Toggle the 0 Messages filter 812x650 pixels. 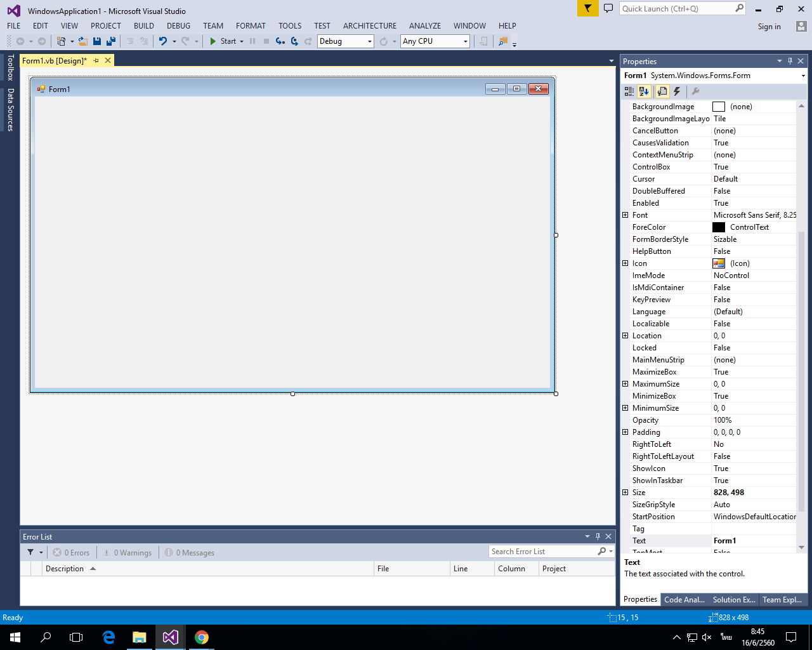(190, 552)
